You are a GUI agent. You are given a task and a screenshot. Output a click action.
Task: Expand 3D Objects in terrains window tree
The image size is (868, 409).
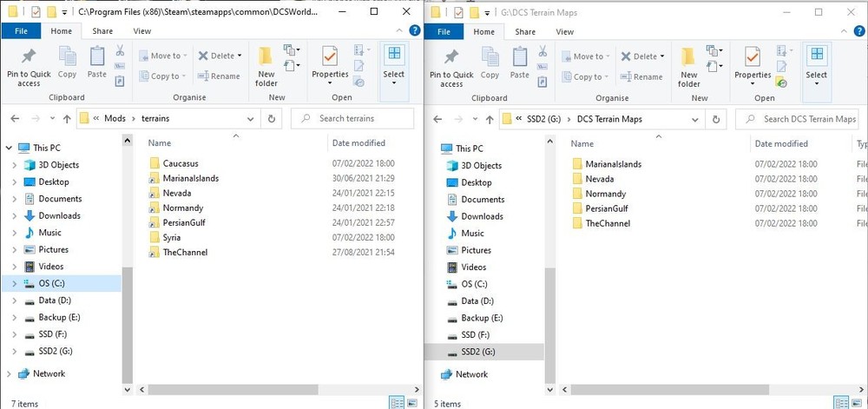click(x=15, y=165)
